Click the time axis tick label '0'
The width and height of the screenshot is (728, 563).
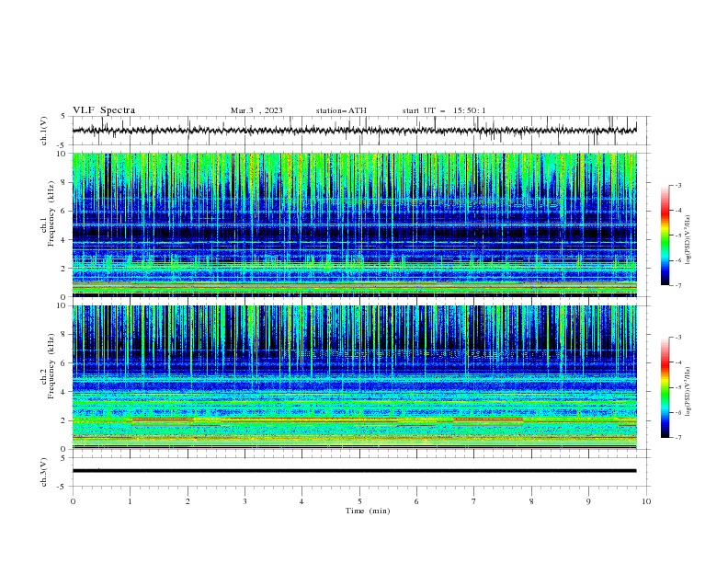(x=73, y=501)
